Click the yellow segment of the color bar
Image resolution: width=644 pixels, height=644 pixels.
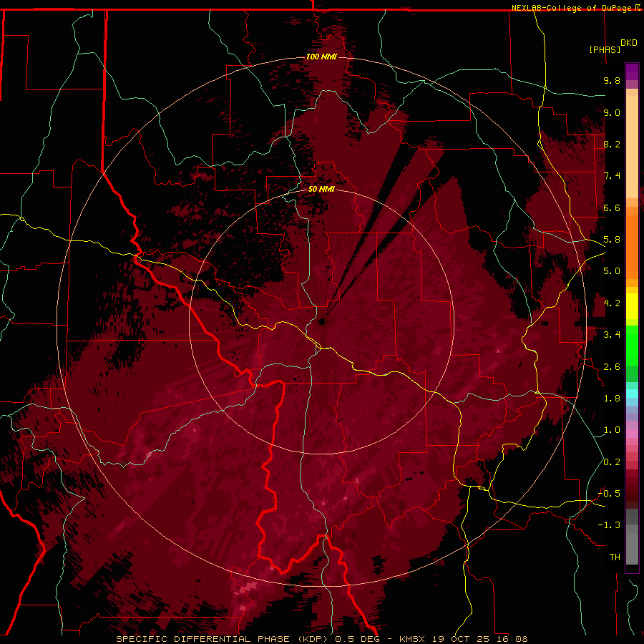(632, 306)
